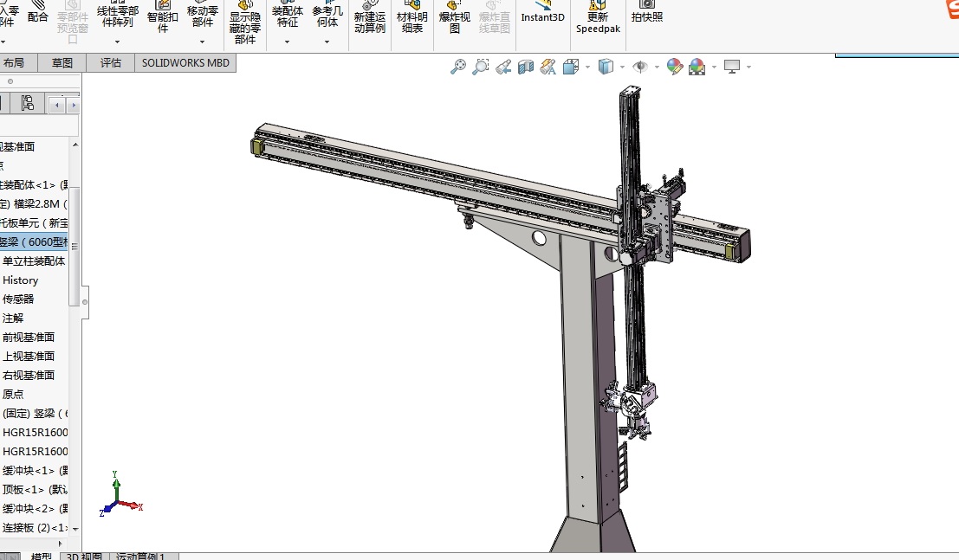959x560 pixels.
Task: Click the Exploded View tool
Action: (455, 17)
